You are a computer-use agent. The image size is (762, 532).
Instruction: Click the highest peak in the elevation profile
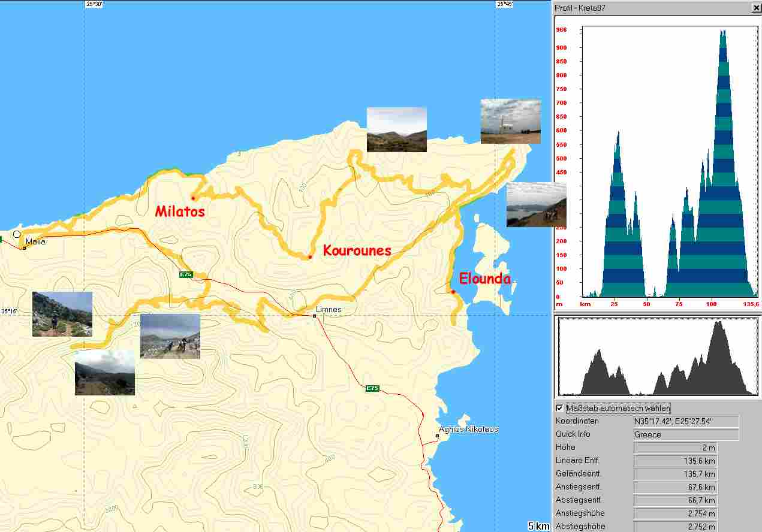(x=723, y=32)
